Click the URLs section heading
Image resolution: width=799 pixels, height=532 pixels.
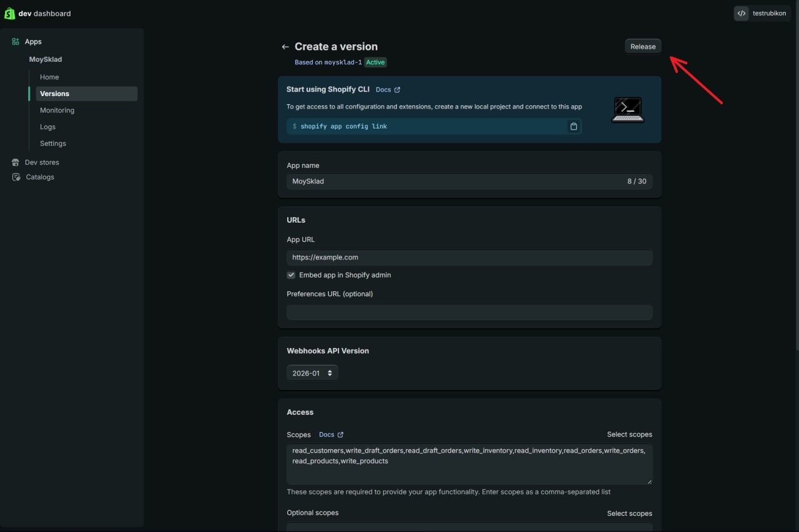click(296, 220)
